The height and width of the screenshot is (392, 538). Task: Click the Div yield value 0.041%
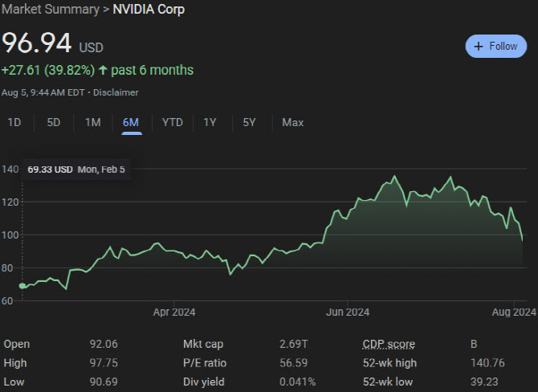[x=297, y=382]
